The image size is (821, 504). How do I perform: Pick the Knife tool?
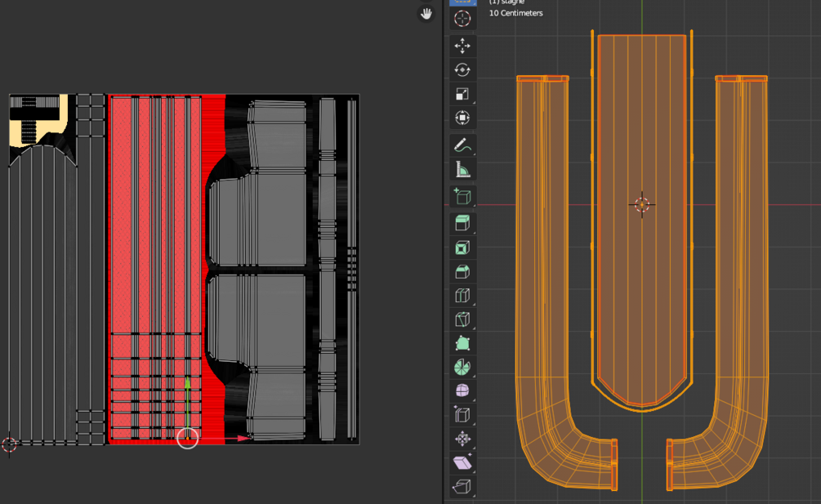tap(462, 319)
